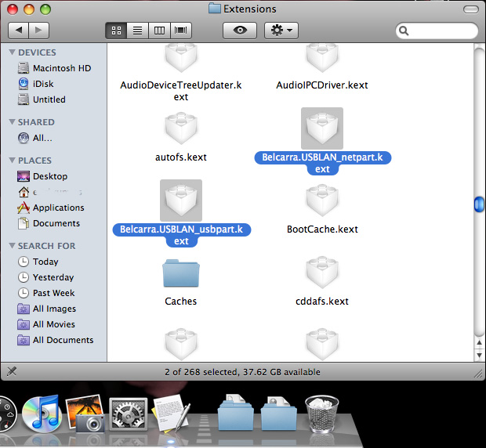Viewport: 486px width, 448px height.
Task: Select the AudioDeviceTreeUpdater.kext icon
Action: [x=181, y=57]
